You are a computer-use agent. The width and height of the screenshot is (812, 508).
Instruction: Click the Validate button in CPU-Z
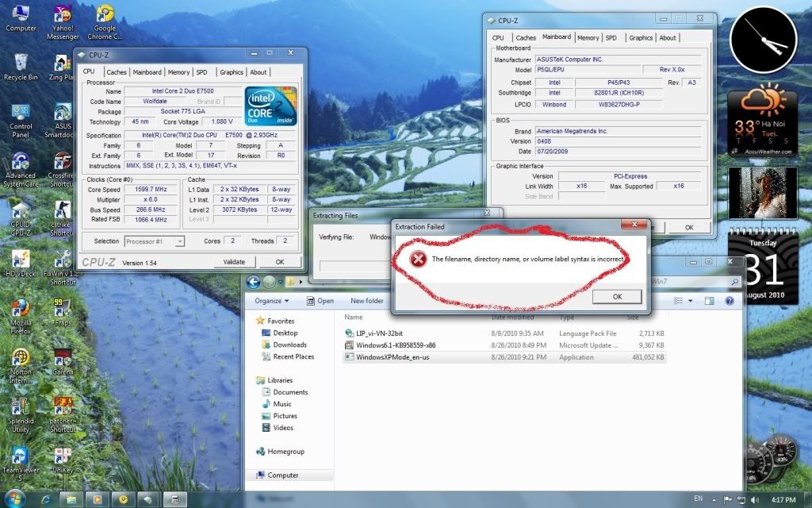[x=234, y=262]
